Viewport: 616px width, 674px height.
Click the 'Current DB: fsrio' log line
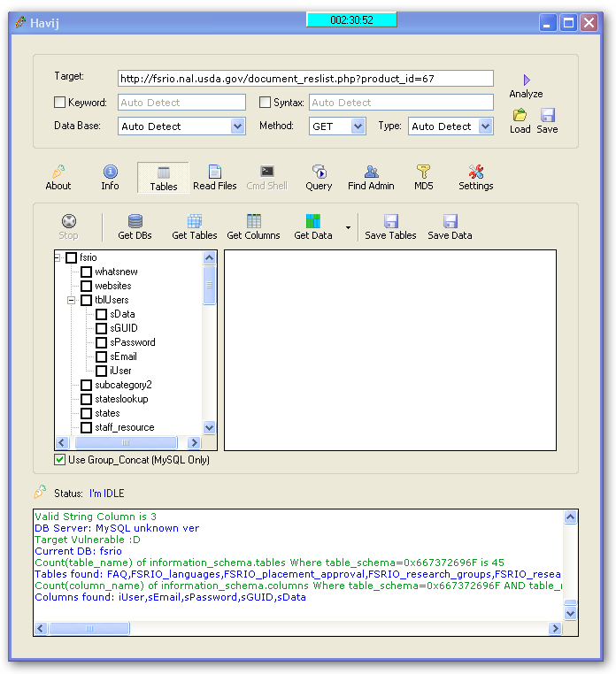pyautogui.click(x=78, y=551)
